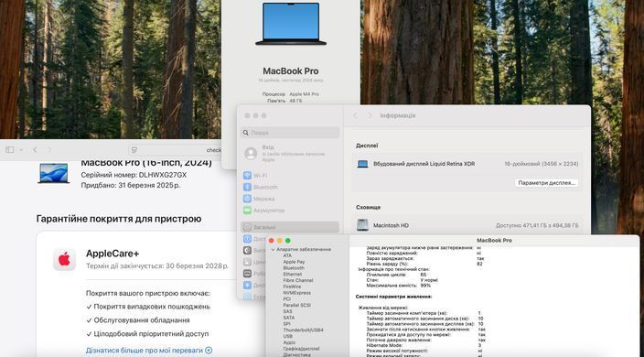Click the magnifier icon in Settings search

[x=245, y=133]
